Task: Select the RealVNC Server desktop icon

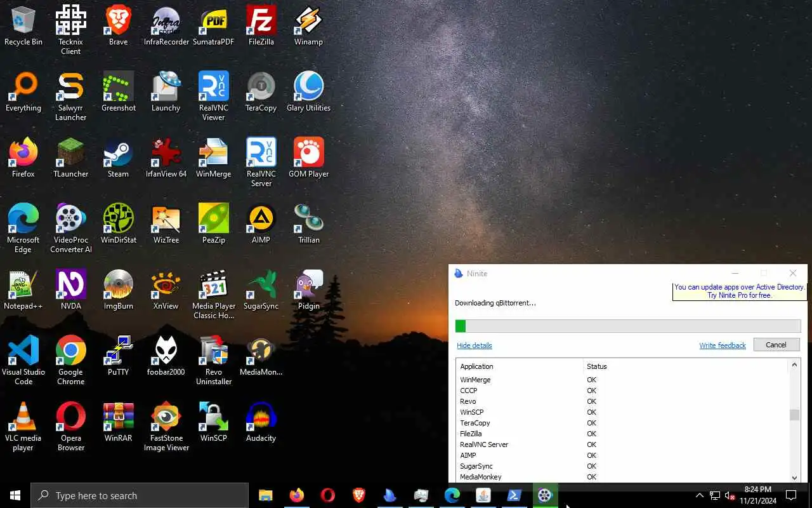Action: [x=261, y=163]
